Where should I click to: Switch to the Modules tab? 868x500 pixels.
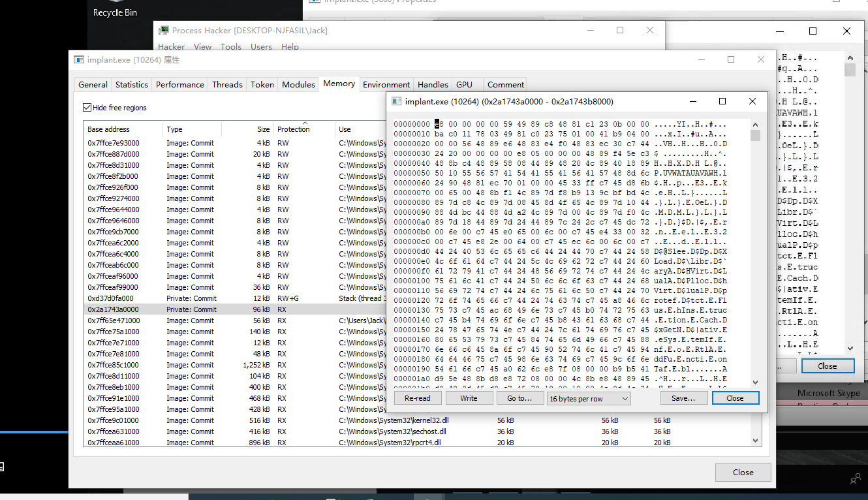coord(298,85)
